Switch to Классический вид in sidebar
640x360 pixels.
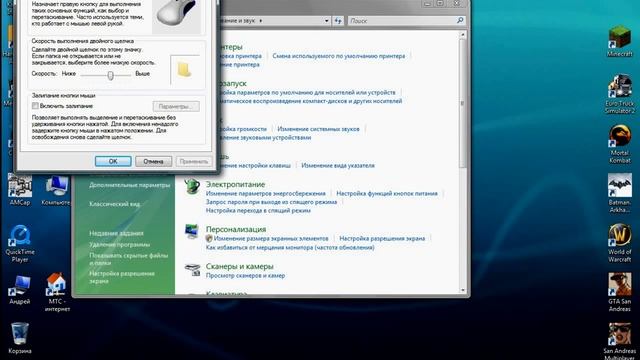click(x=115, y=204)
